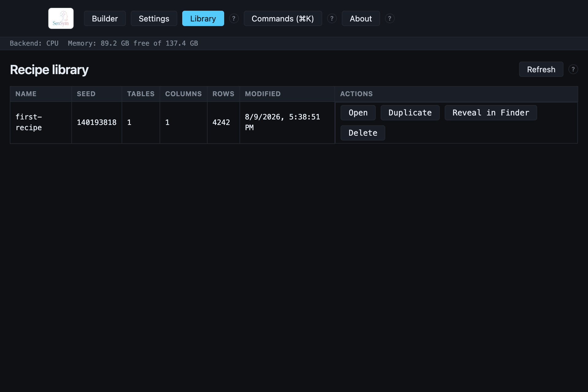The width and height of the screenshot is (588, 392).
Task: Select the rows value 4242
Action: tap(221, 123)
